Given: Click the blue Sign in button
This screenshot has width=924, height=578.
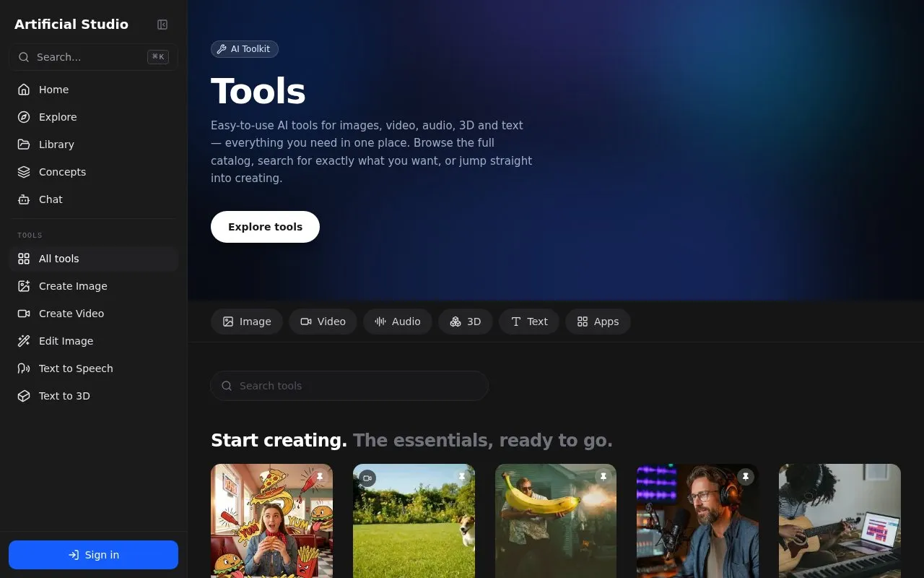Looking at the screenshot, I should (93, 555).
